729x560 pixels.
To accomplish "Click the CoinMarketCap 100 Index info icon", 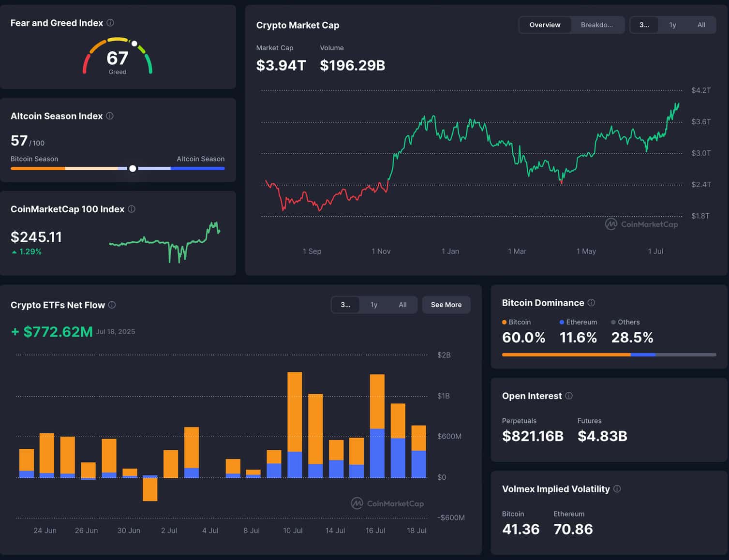I will click(131, 209).
